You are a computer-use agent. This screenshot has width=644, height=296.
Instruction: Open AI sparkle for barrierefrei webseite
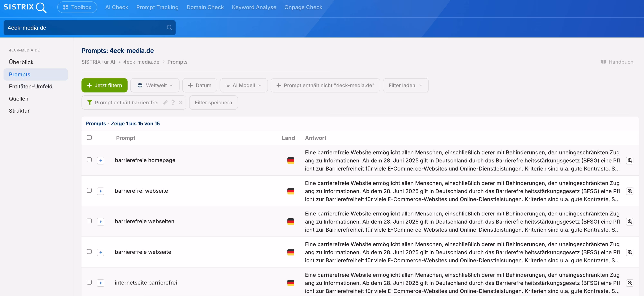(x=100, y=191)
